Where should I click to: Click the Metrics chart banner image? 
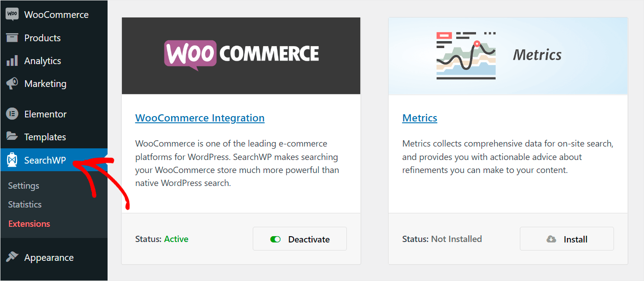pos(508,56)
